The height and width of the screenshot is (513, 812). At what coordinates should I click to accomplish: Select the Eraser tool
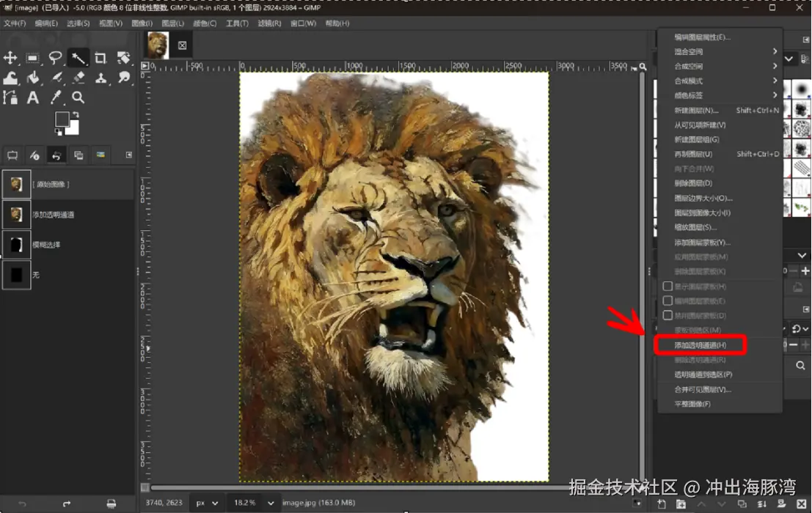(x=78, y=78)
